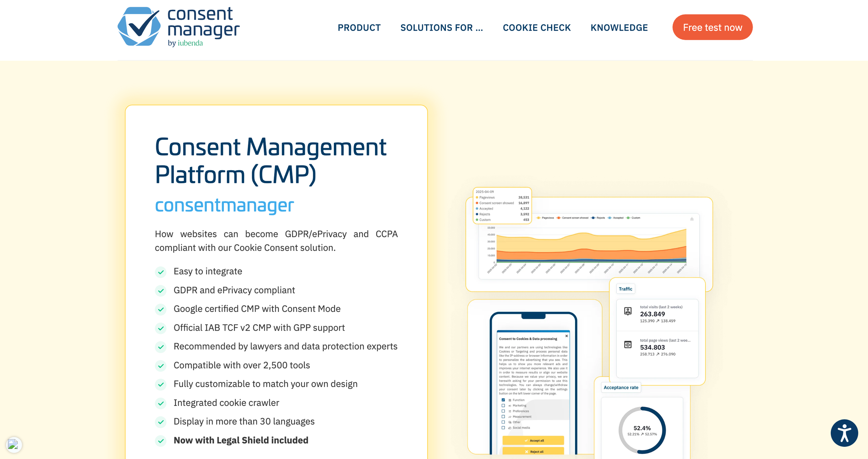
Task: Toggle the Function checkbox in phone mockup
Action: [503, 400]
